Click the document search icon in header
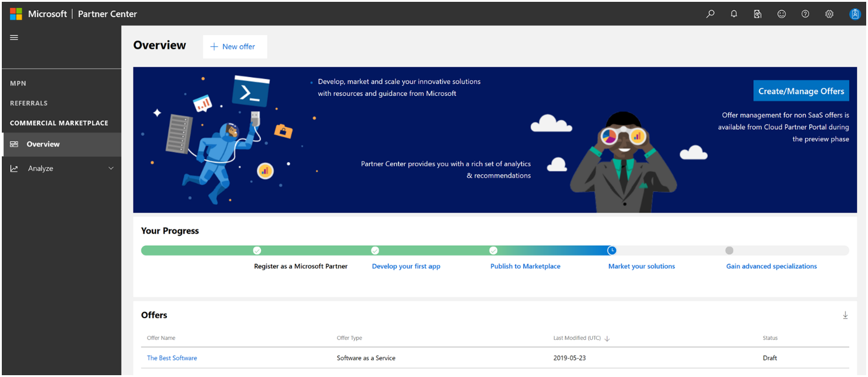 pos(758,14)
